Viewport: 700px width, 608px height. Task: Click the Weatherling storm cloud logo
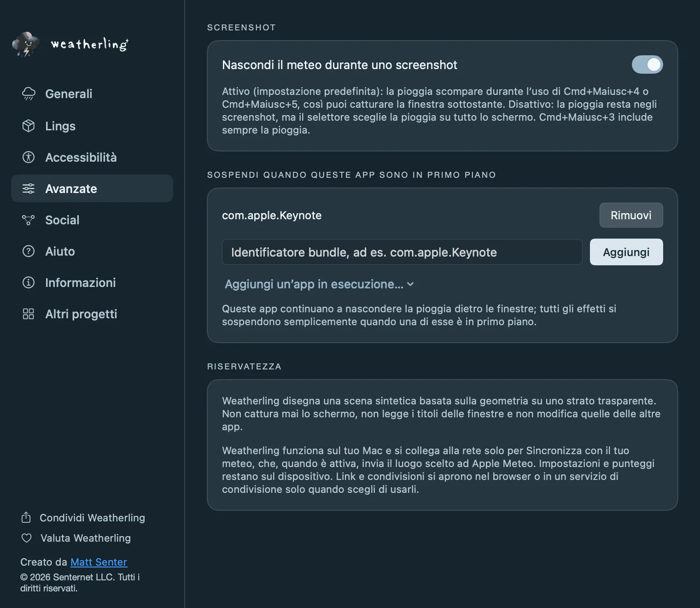pyautogui.click(x=26, y=44)
